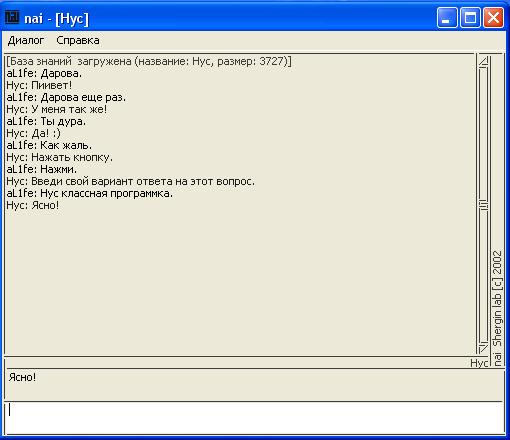
Task: Click the last reply panel showing Ясно!
Action: pos(253,385)
